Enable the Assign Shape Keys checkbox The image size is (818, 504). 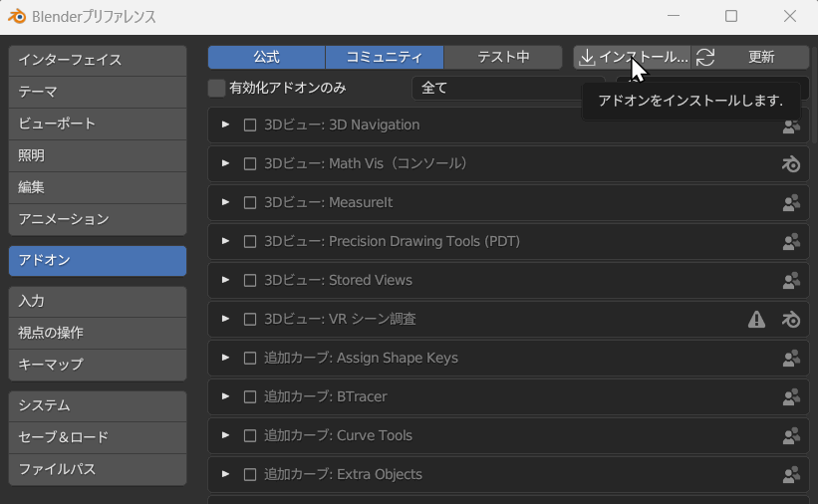(x=250, y=359)
